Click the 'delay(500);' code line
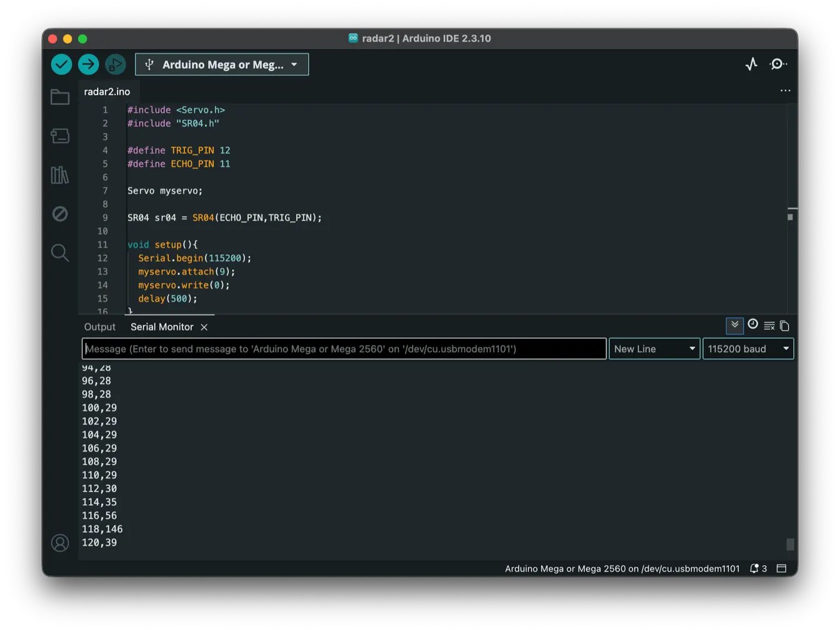The height and width of the screenshot is (632, 840). click(168, 299)
